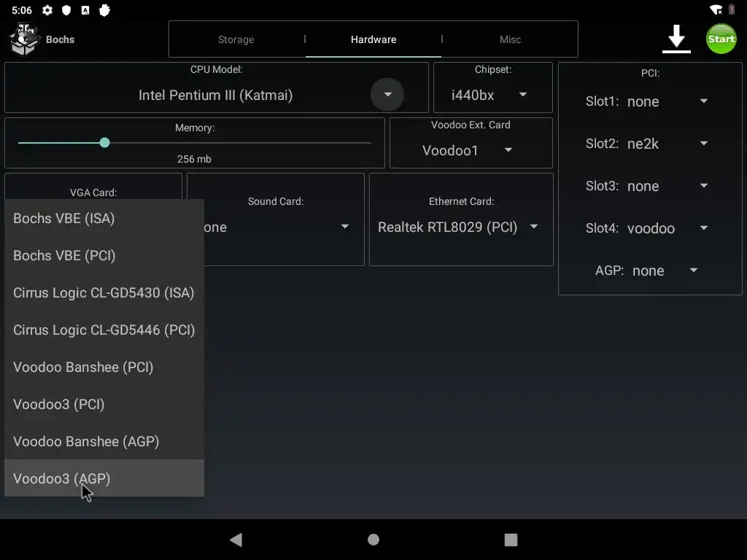This screenshot has width=747, height=560.
Task: Tap Android recent apps square button
Action: pyautogui.click(x=511, y=540)
